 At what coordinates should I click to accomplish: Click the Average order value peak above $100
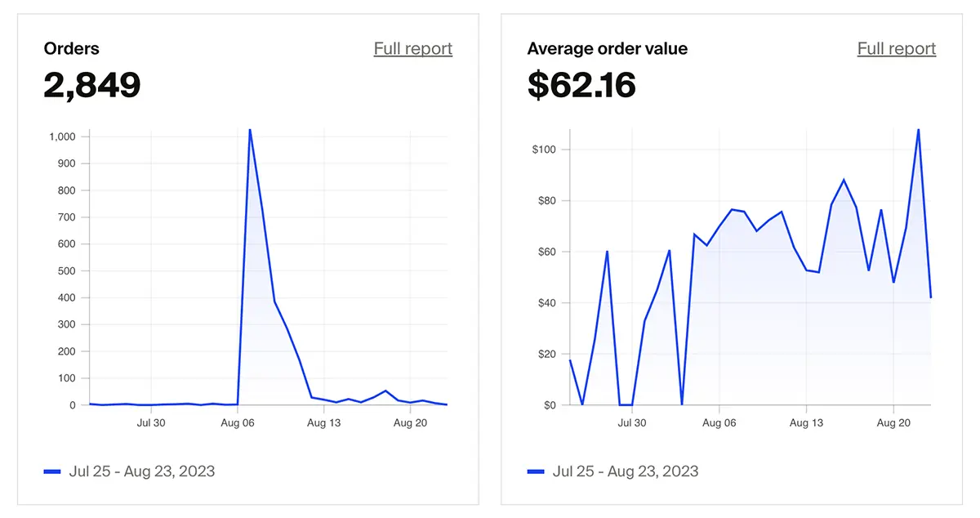(918, 130)
